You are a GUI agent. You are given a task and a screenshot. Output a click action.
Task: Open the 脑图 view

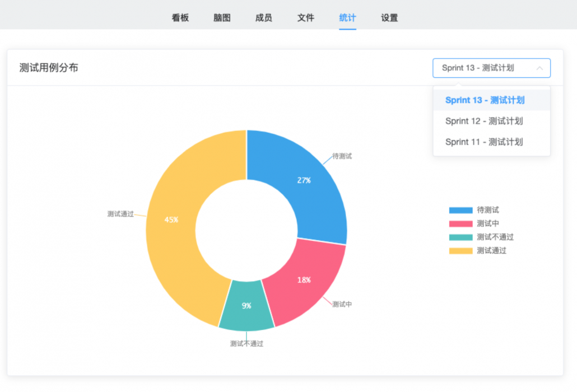click(x=222, y=17)
